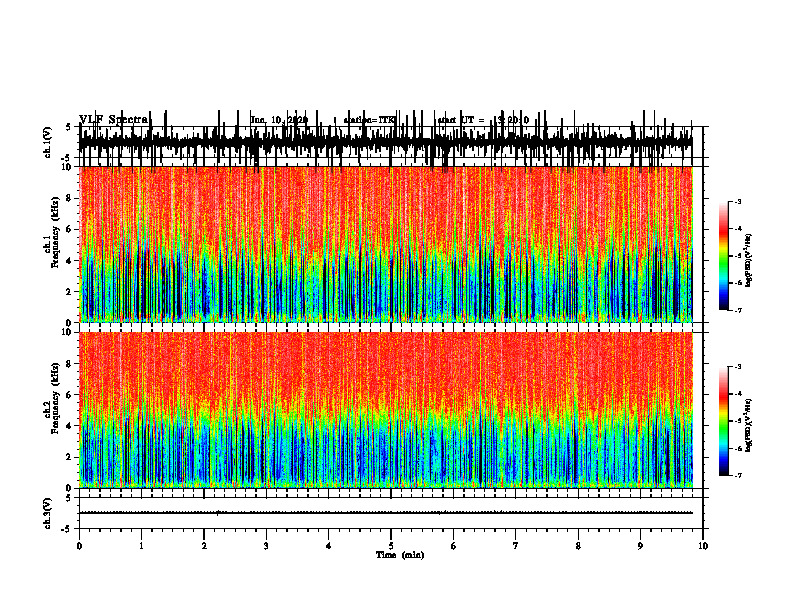Click inside the ch.1 spectrogram panel
792x612 pixels.
point(386,244)
